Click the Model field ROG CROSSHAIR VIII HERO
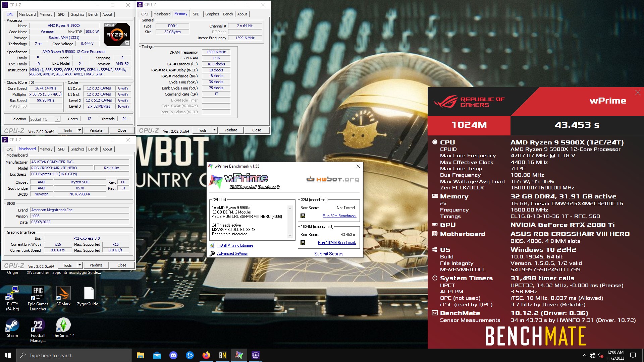Viewport: 644px width, 362px height. pyautogui.click(x=61, y=168)
